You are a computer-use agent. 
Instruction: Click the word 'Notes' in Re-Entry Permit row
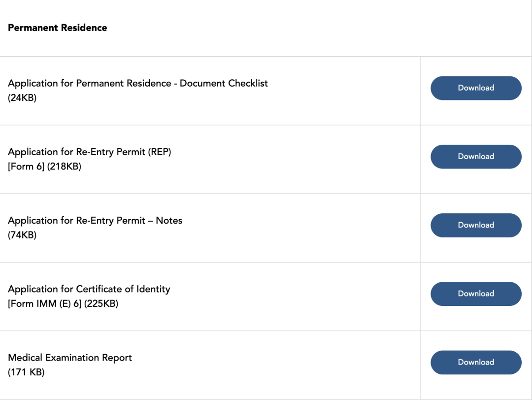(x=169, y=220)
